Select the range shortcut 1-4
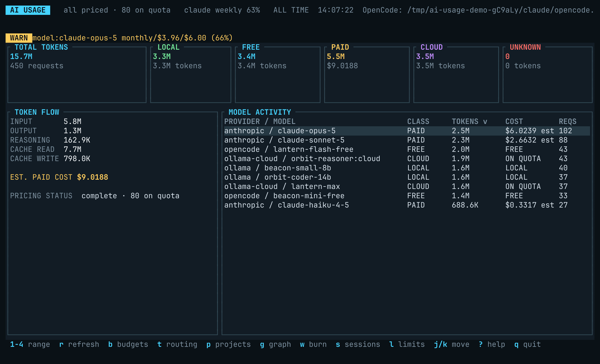 click(x=30, y=344)
